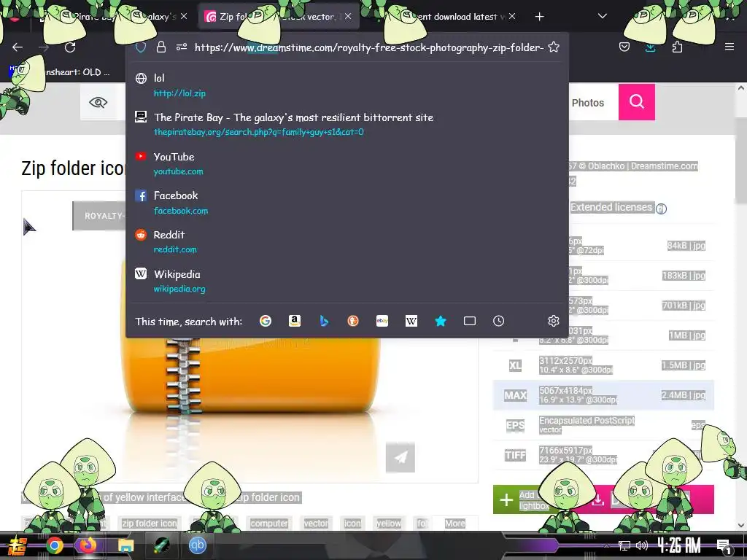The width and height of the screenshot is (747, 560).
Task: Click the paper plane share icon on image
Action: coord(400,457)
